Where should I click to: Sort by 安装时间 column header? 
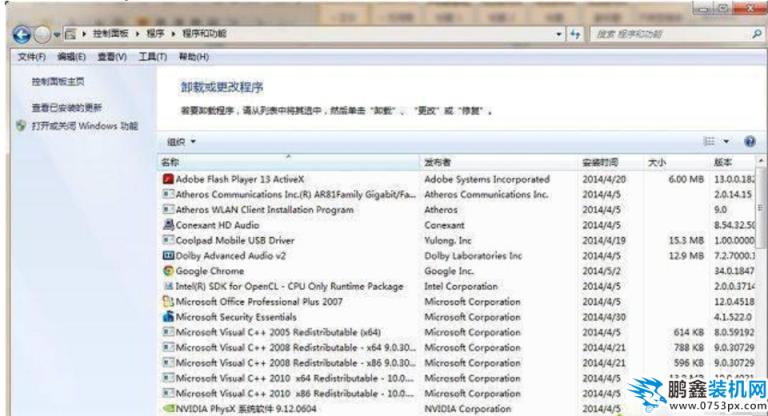(x=610, y=162)
